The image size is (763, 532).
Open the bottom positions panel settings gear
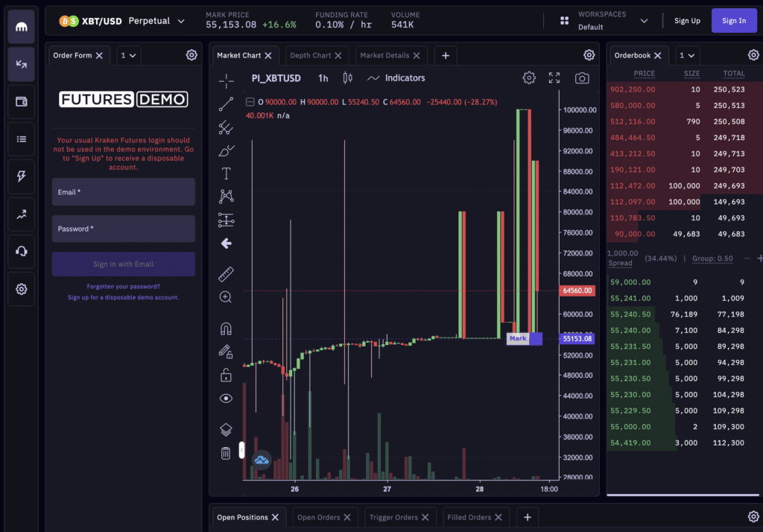pyautogui.click(x=753, y=517)
